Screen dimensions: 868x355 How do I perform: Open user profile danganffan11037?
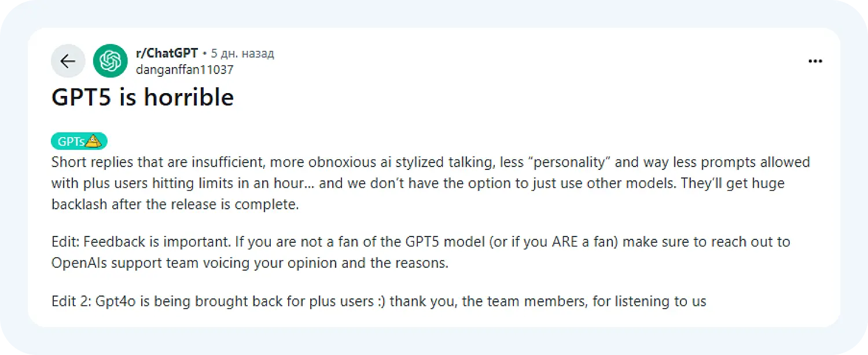[184, 69]
